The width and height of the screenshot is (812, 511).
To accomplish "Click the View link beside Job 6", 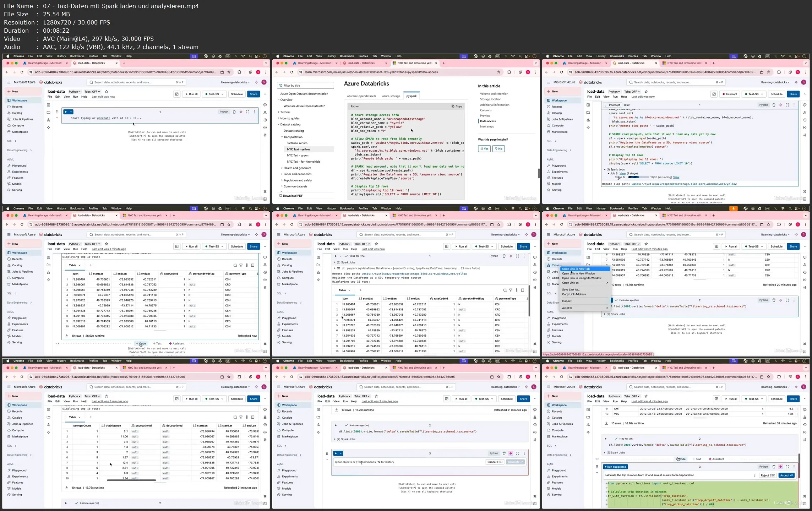I will pyautogui.click(x=622, y=173).
